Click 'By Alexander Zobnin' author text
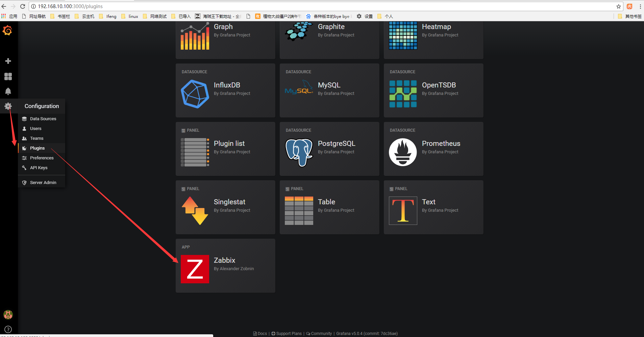 click(234, 269)
